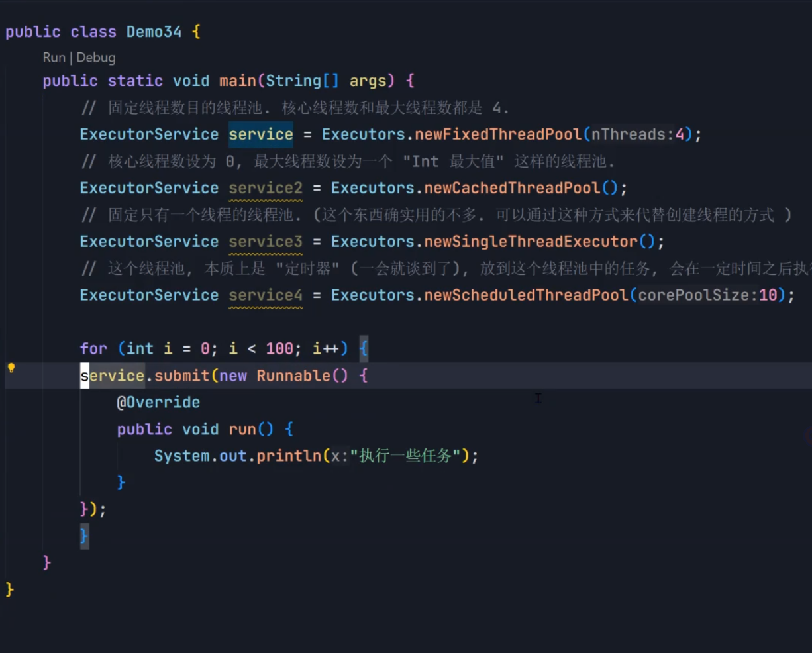This screenshot has height=653, width=812.
Task: Click the underlined variable service4
Action: (265, 295)
